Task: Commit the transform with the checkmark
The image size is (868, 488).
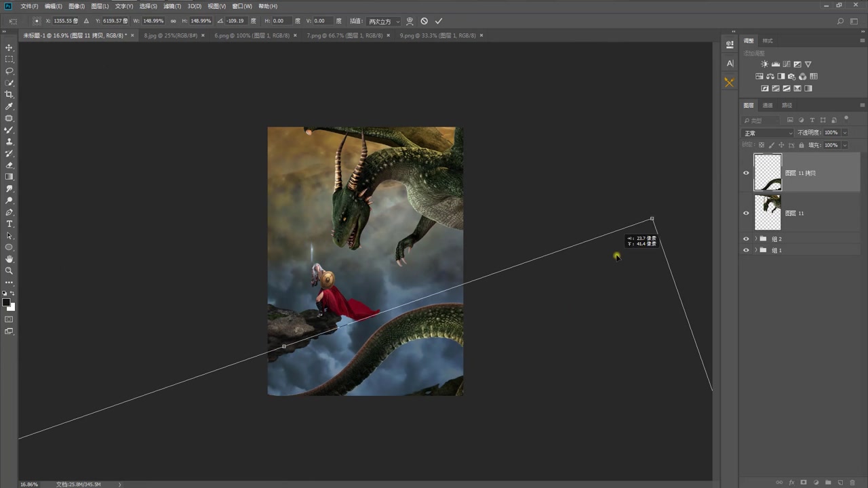Action: tap(439, 21)
